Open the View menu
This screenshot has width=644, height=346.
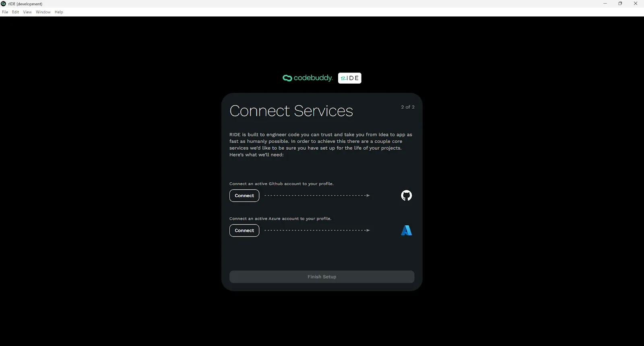[x=27, y=12]
